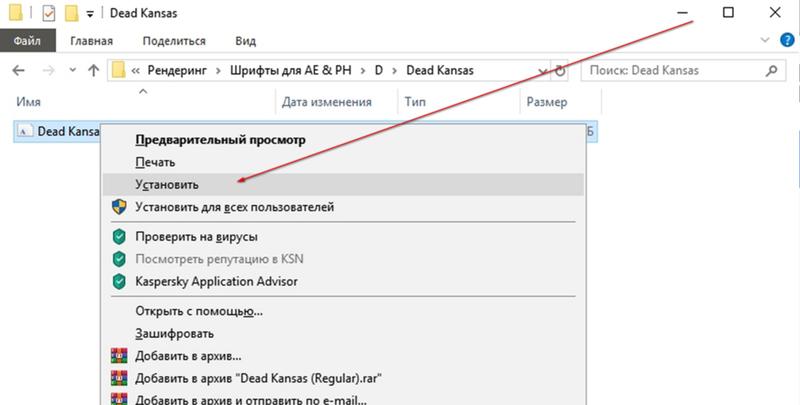Click WinRAR icon beside Добавить в архив...
This screenshot has width=800, height=405.
119,356
